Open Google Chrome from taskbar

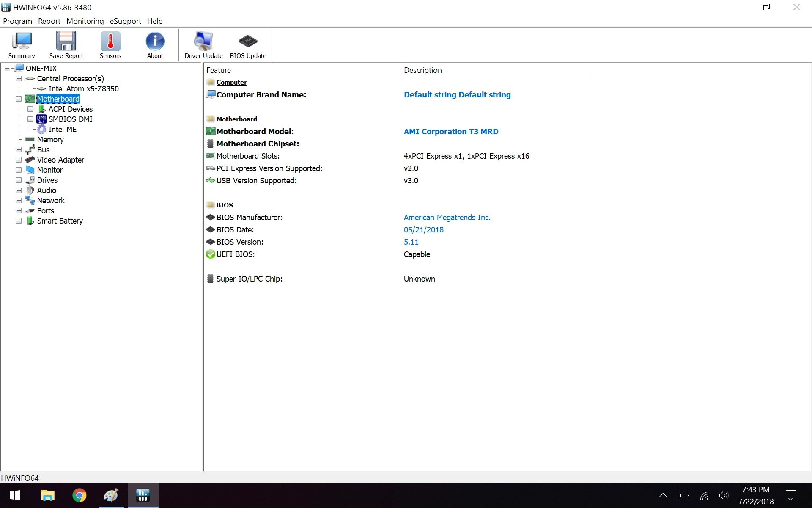click(x=79, y=495)
